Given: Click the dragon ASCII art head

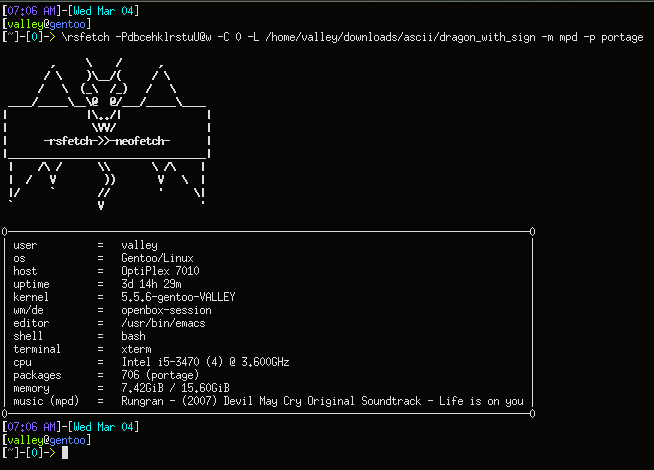Looking at the screenshot, I should [x=104, y=96].
